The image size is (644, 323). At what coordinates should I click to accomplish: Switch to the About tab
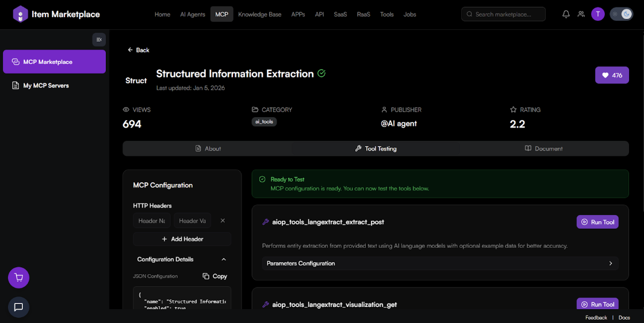click(x=208, y=148)
